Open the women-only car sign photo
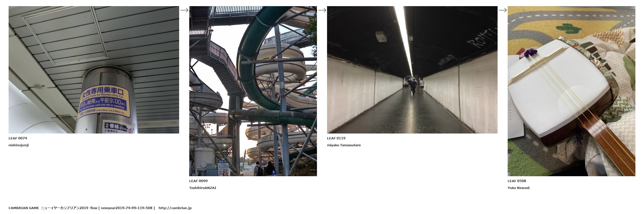644x214 pixels. [94, 70]
